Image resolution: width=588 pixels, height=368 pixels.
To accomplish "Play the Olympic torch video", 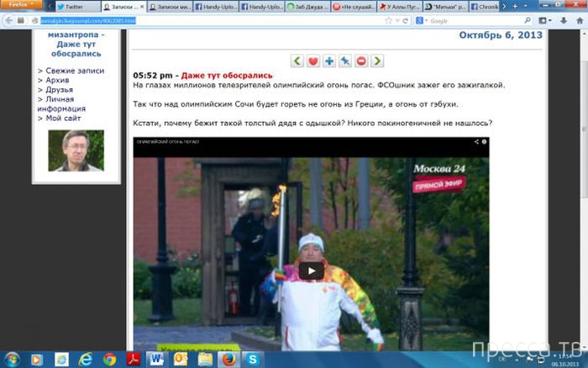I will (x=312, y=271).
